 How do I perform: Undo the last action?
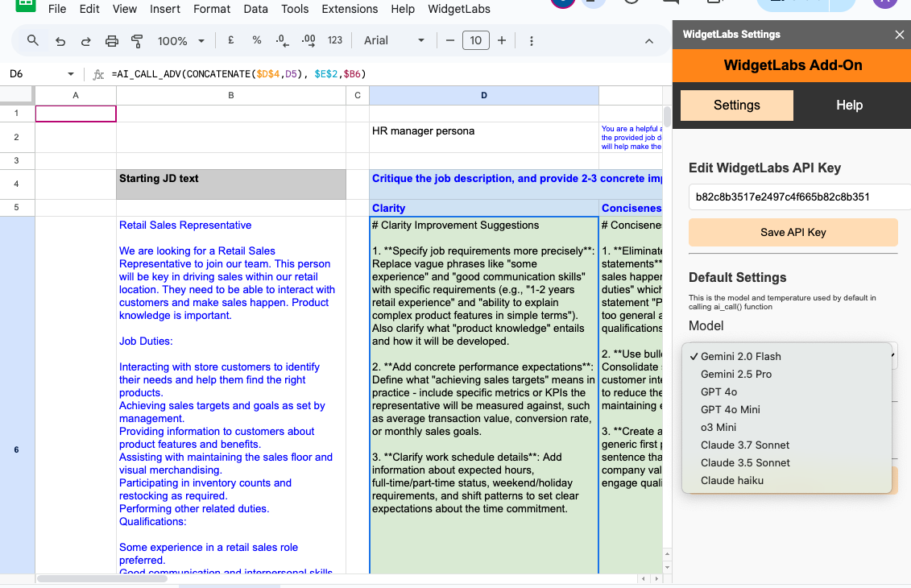60,41
